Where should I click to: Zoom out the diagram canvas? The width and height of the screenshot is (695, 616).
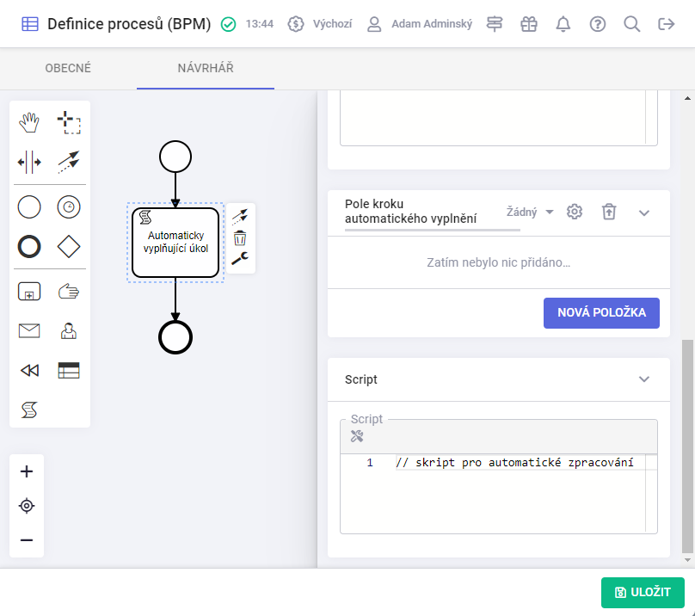27,540
